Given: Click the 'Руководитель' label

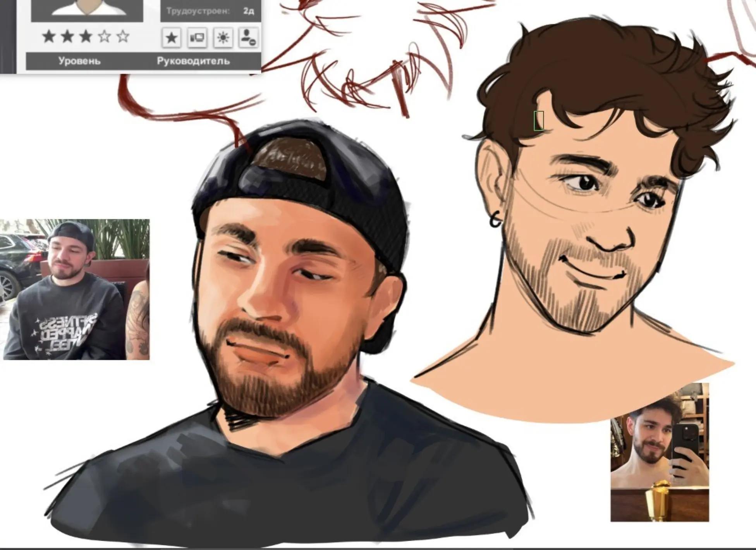Looking at the screenshot, I should 193,61.
